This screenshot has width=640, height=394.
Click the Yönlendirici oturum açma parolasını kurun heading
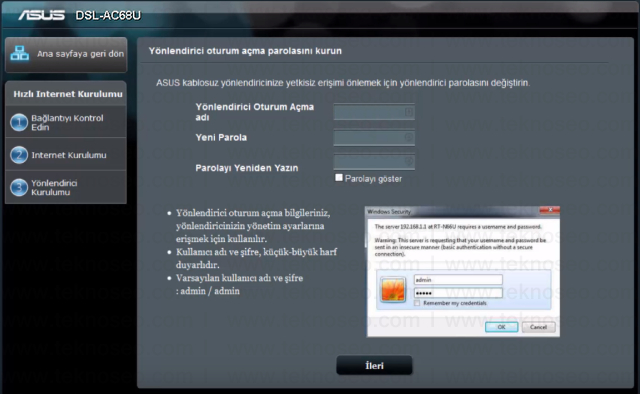245,51
